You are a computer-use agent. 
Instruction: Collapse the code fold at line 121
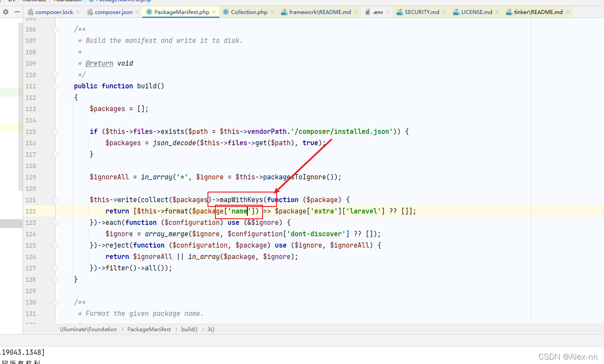pyautogui.click(x=55, y=199)
